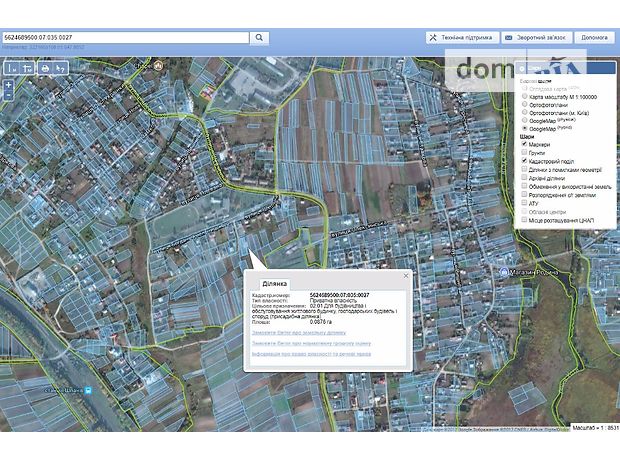Open the second order link in popup

(x=312, y=343)
